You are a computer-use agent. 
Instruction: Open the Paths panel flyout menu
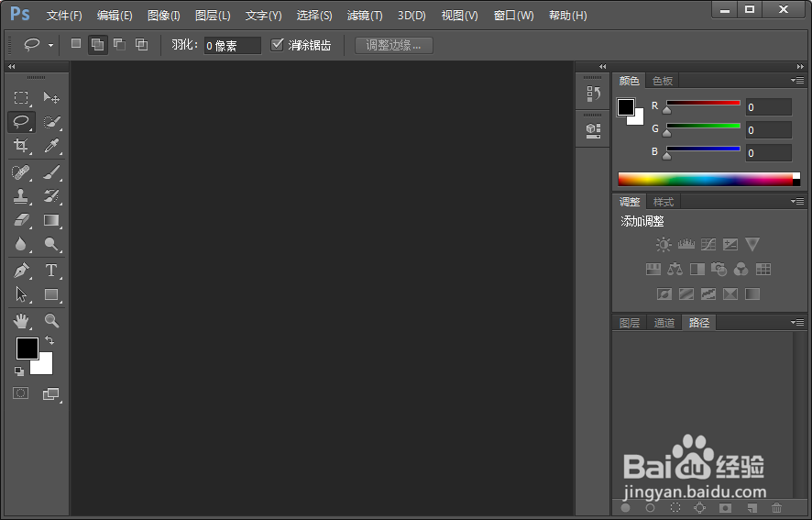pos(797,323)
